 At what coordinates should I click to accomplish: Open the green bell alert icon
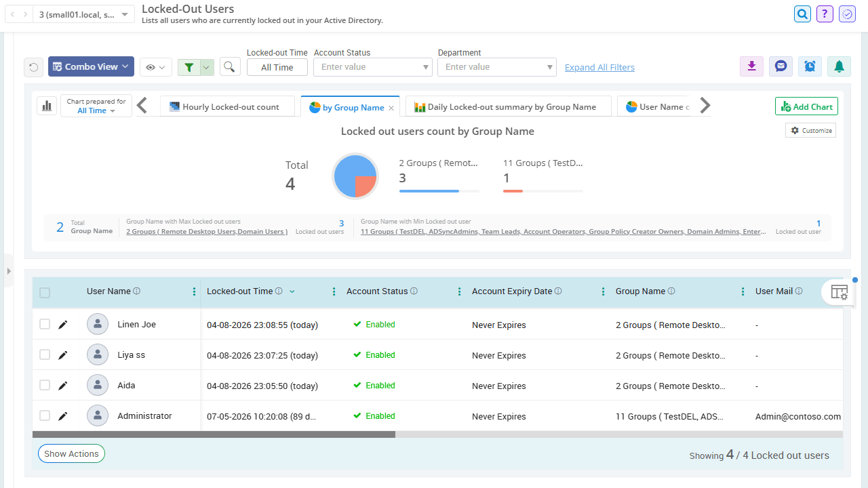tap(840, 66)
